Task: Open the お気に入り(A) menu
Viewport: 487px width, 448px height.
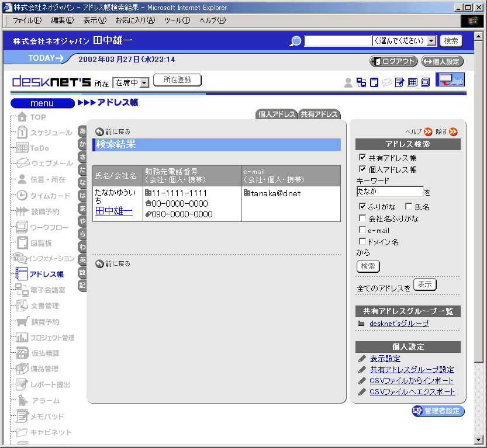Action: [136, 20]
